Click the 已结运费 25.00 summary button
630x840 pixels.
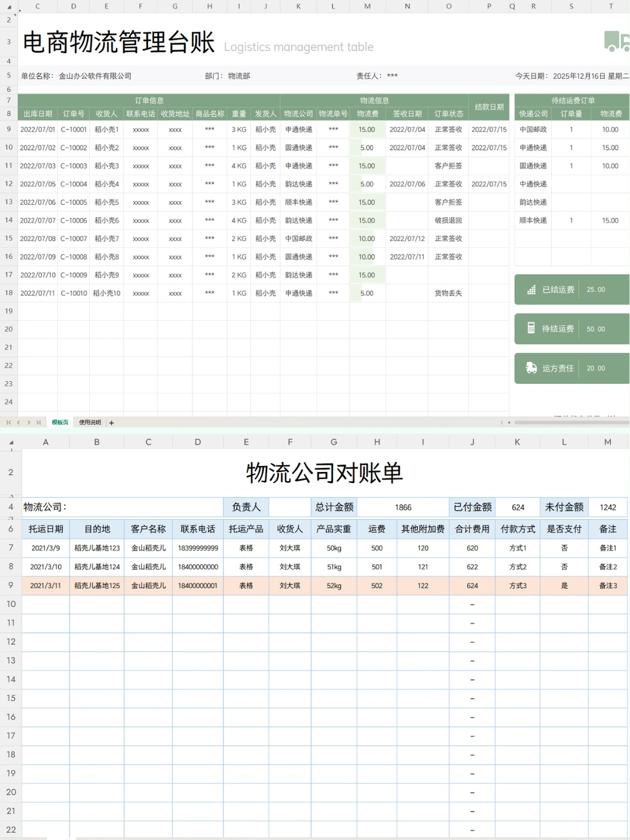click(571, 289)
